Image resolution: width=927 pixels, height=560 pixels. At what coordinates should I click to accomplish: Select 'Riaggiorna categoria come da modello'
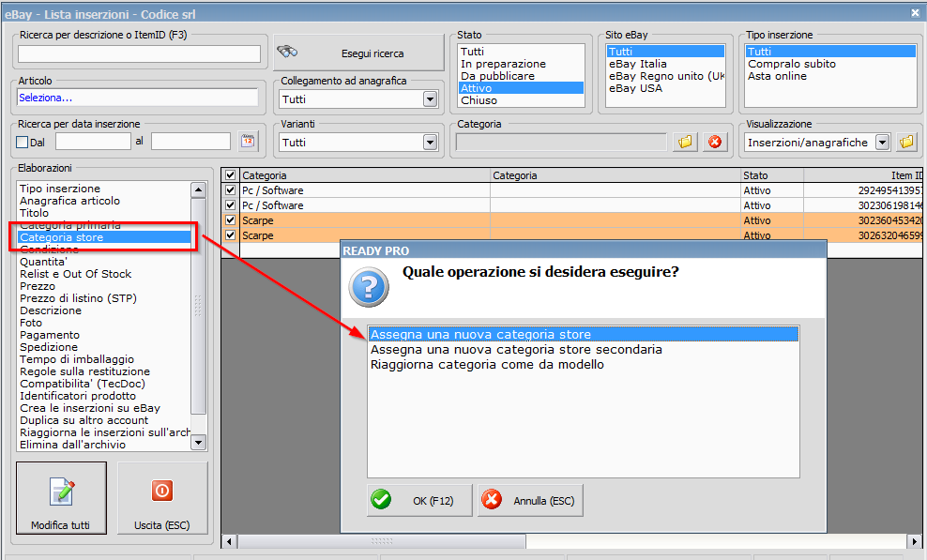[583, 364]
